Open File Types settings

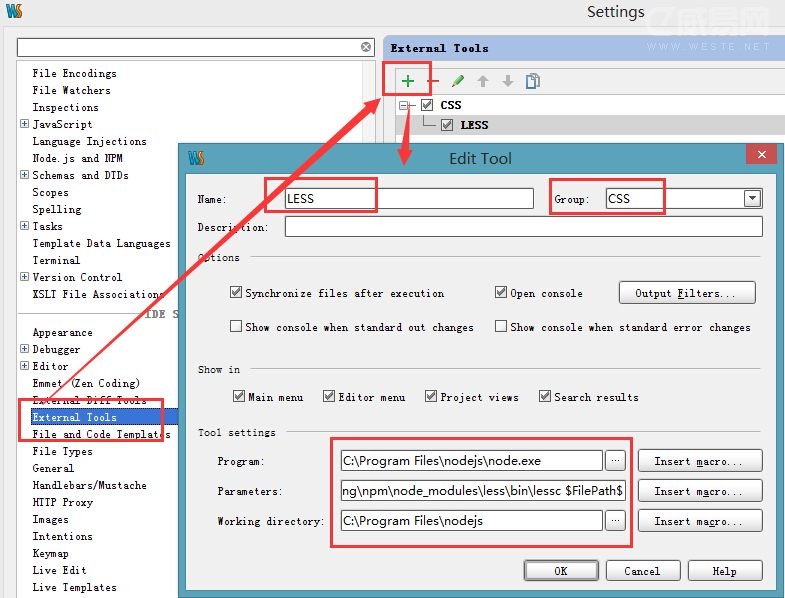63,451
